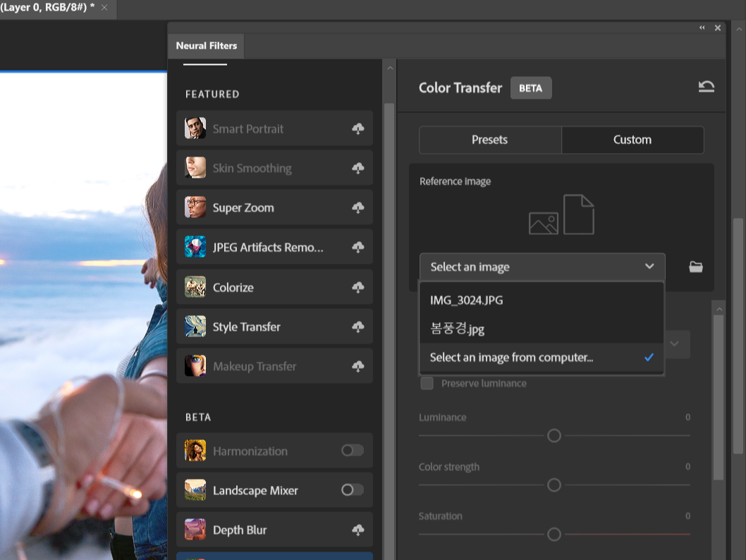
Task: Toggle the Harmonization filter switch
Action: (353, 450)
